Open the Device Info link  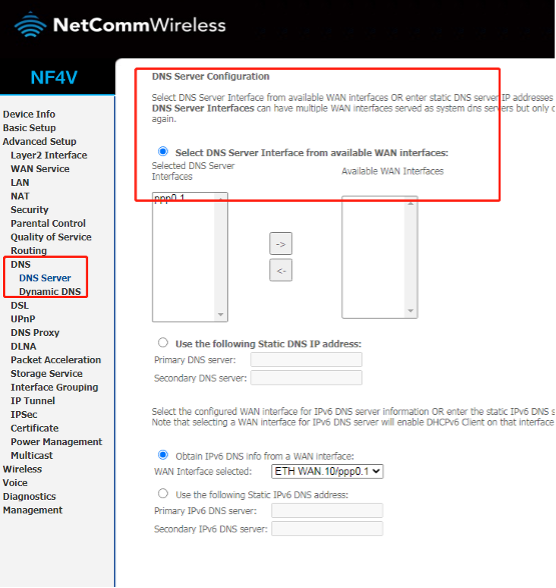pyautogui.click(x=29, y=114)
